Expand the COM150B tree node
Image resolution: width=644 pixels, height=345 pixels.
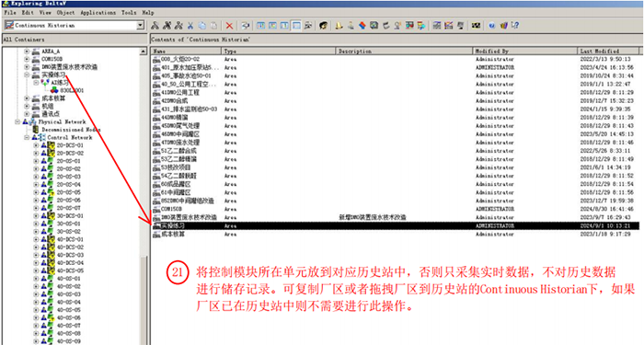point(27,59)
